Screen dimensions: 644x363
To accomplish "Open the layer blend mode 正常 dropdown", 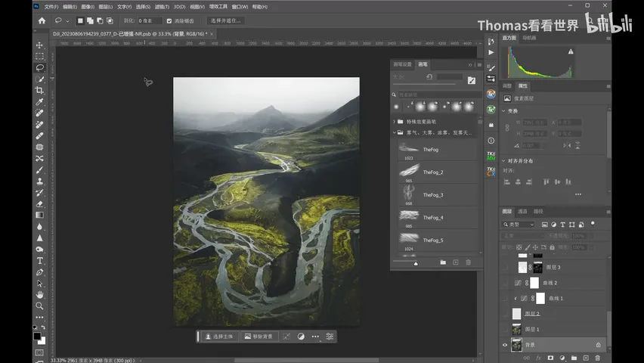I will (522, 236).
